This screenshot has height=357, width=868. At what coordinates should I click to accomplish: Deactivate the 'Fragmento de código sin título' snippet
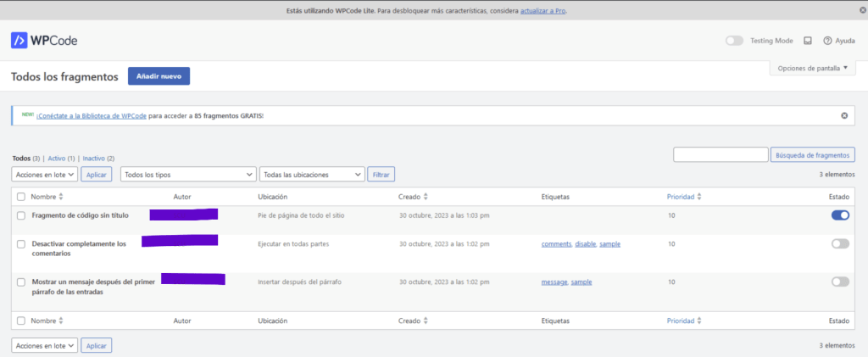(840, 215)
